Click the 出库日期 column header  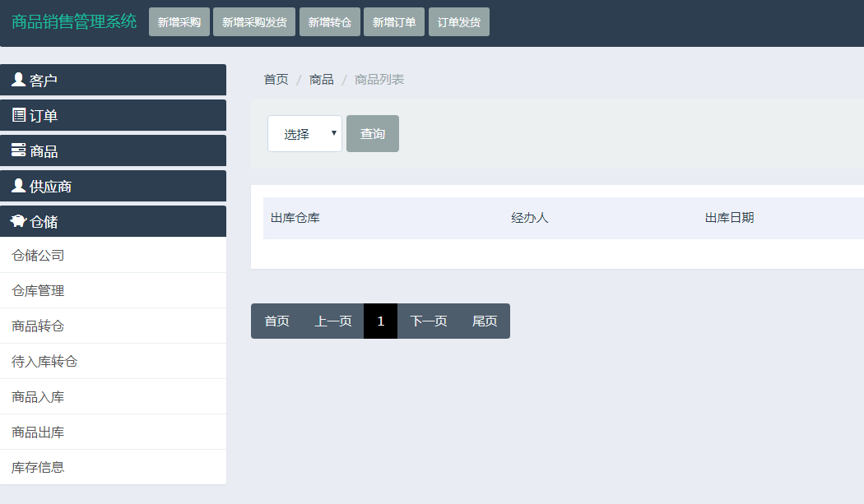click(x=729, y=218)
